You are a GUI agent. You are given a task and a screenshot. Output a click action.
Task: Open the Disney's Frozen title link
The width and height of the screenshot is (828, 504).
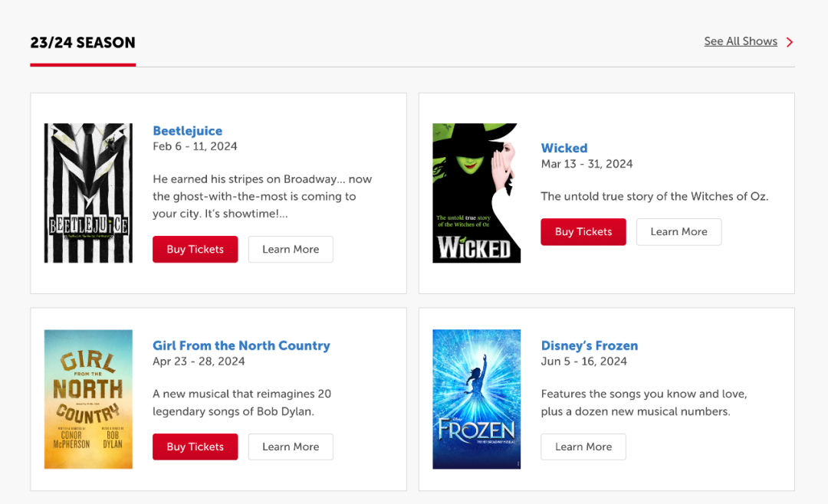point(590,345)
